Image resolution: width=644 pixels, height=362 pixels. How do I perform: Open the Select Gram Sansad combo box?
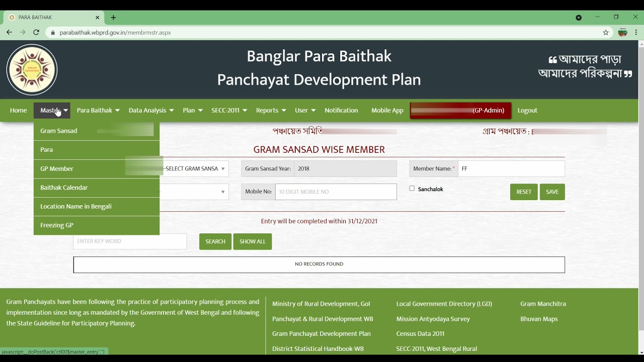194,169
